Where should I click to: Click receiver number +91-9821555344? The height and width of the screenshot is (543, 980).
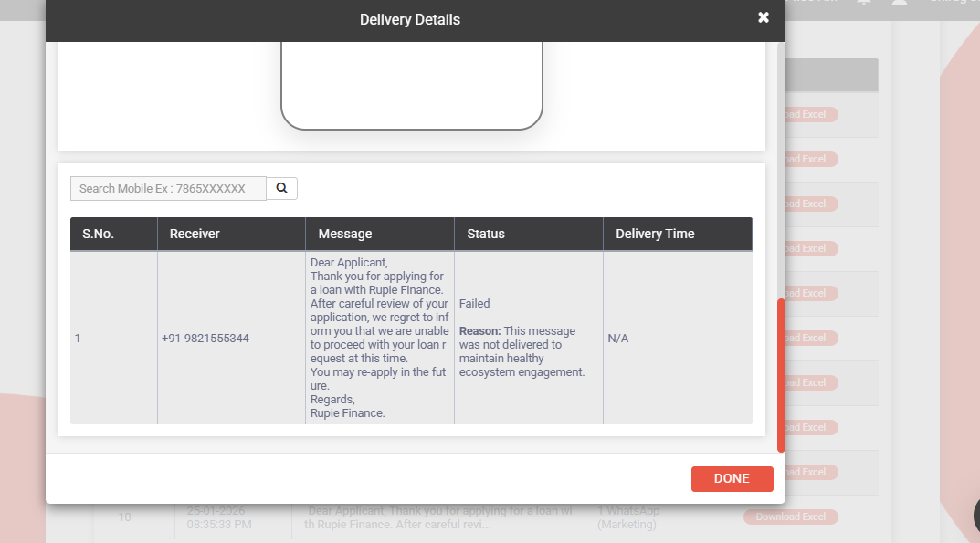point(205,339)
